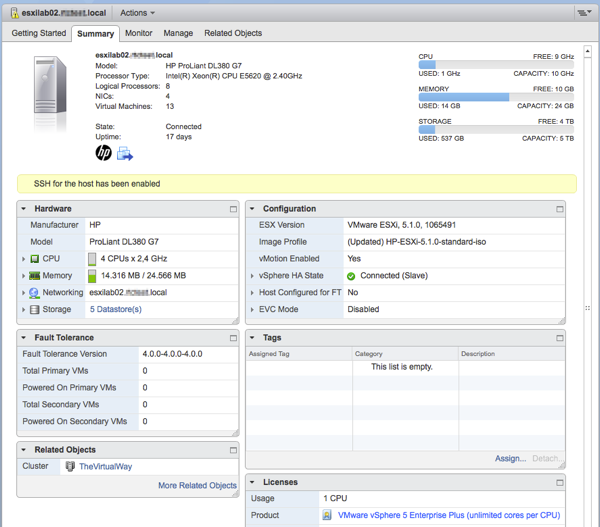Collapse the Configuration panel

(x=252, y=209)
